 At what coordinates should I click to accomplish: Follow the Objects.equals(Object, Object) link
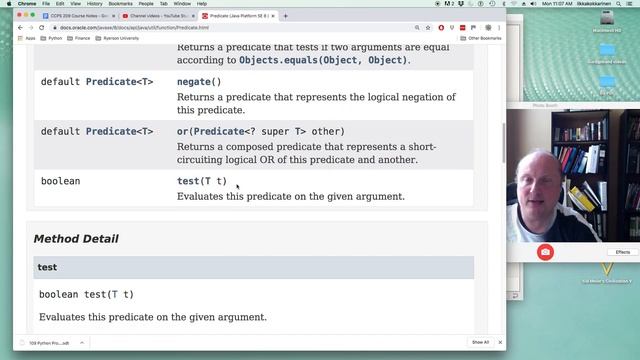click(323, 60)
